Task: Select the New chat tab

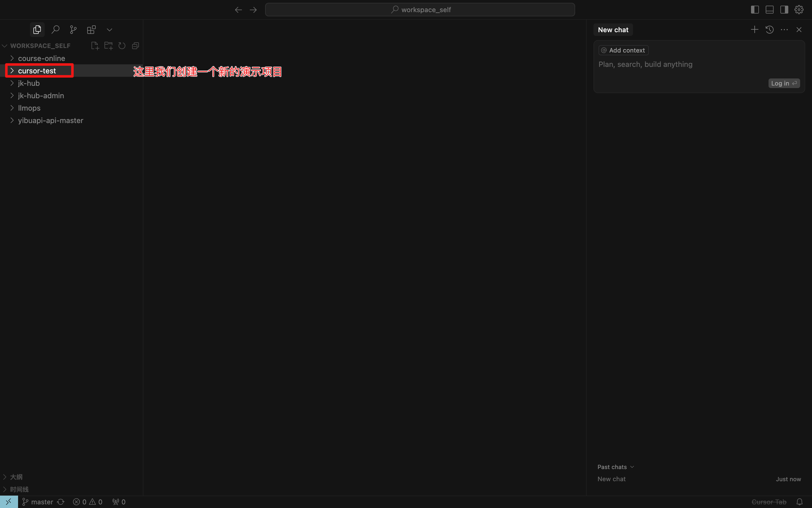Action: (613, 30)
